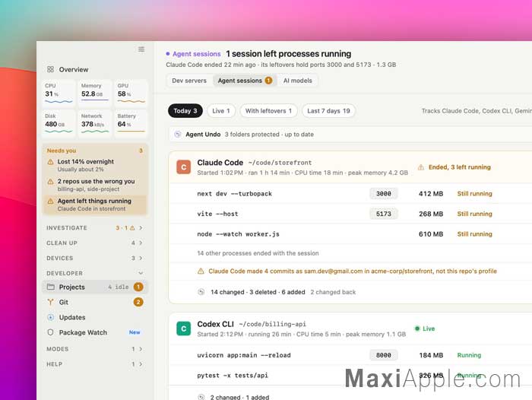Select the With leftovers 1 filter
Viewport: 532px width, 400px height.
[268, 111]
